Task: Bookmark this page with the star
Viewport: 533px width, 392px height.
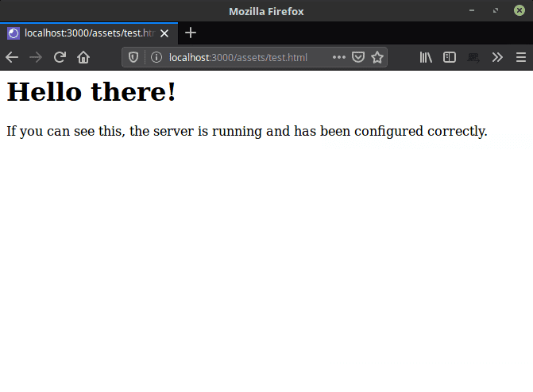Action: coord(377,57)
